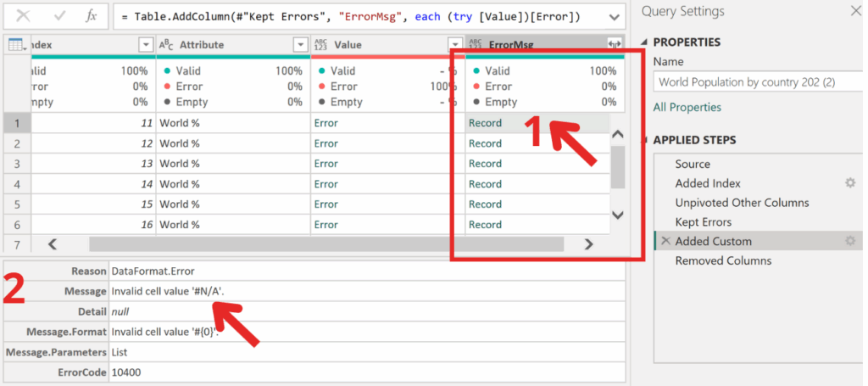This screenshot has width=868, height=386.
Task: Click the fx function icon
Action: (91, 16)
